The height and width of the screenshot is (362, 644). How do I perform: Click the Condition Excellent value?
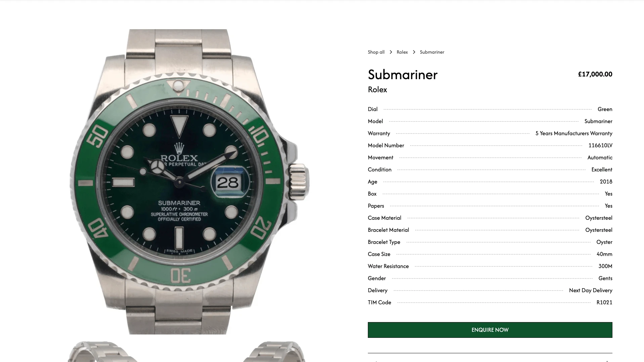602,169
